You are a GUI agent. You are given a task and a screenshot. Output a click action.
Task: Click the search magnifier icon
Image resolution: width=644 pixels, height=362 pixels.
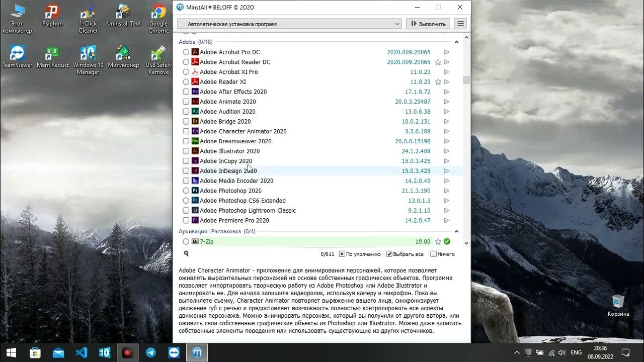186,254
